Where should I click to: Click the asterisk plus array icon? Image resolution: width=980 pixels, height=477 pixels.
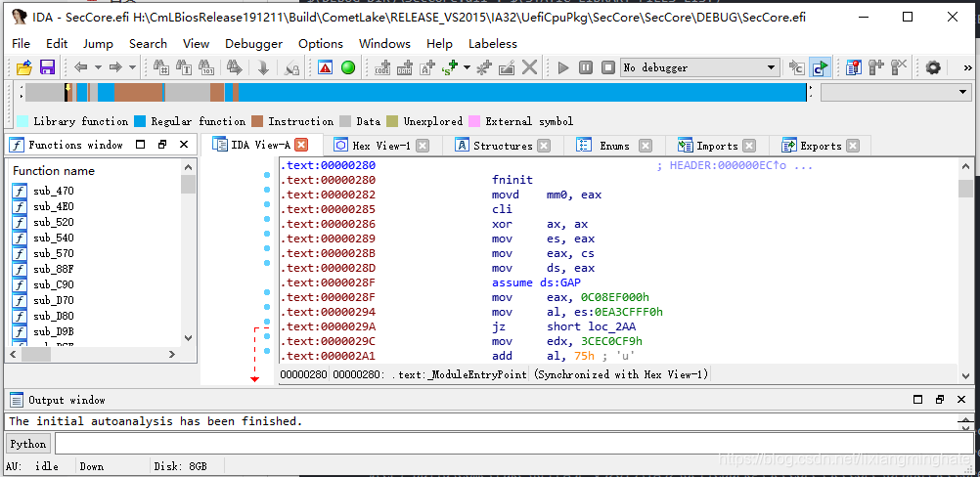pyautogui.click(x=484, y=67)
